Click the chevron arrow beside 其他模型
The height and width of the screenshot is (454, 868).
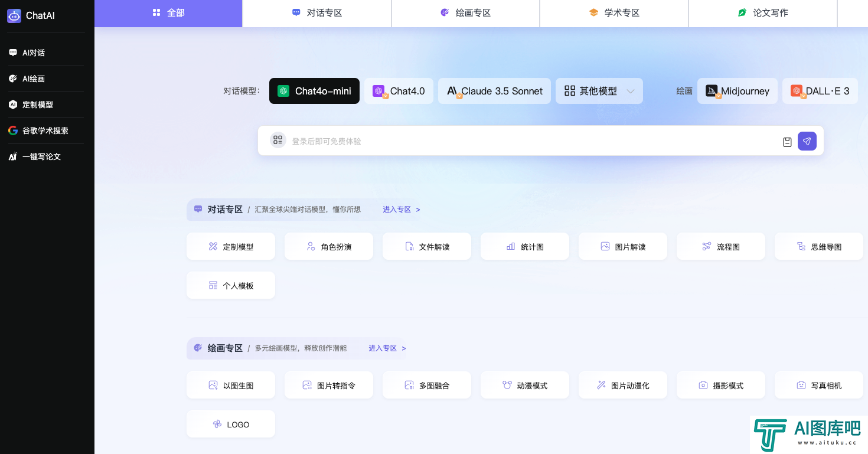[x=630, y=92]
